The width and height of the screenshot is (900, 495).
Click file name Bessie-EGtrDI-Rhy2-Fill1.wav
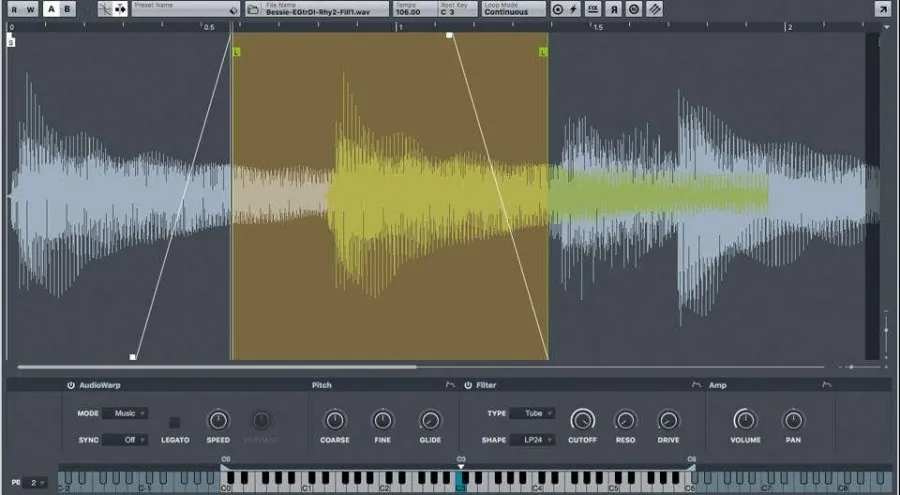[317, 12]
